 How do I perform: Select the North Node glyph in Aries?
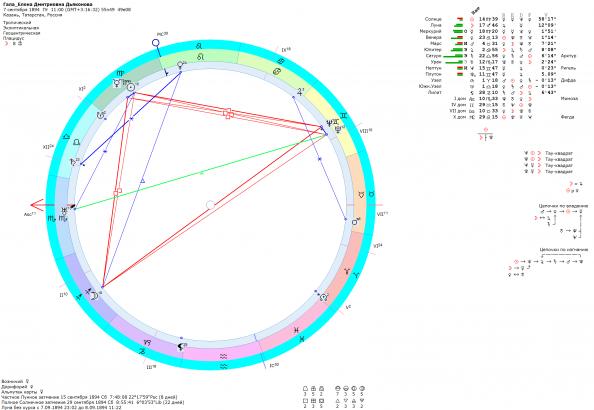coord(323,297)
